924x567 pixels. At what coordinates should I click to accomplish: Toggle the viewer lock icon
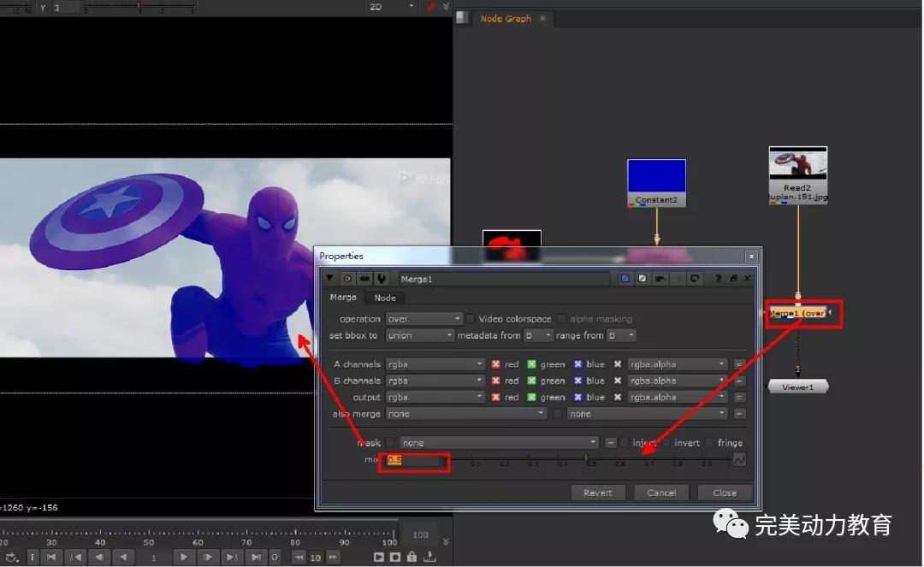coord(412,557)
